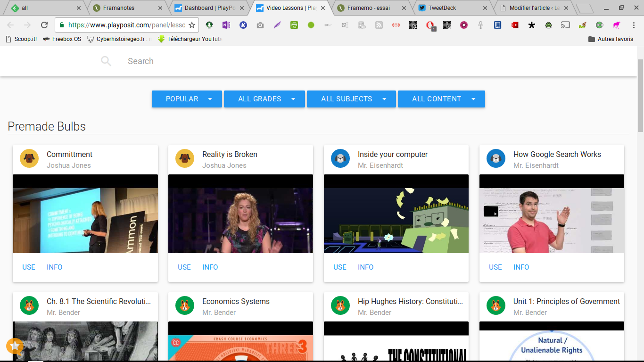Open the Télécharger YouTube bookmark
This screenshot has height=362, width=644.
click(x=189, y=39)
